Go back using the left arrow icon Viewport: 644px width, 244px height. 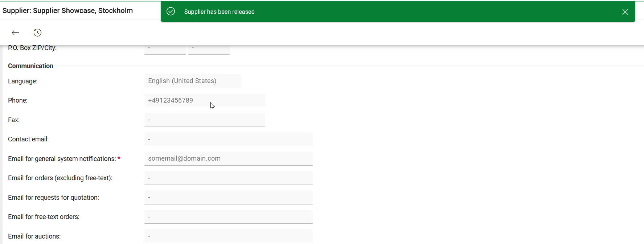pyautogui.click(x=15, y=33)
